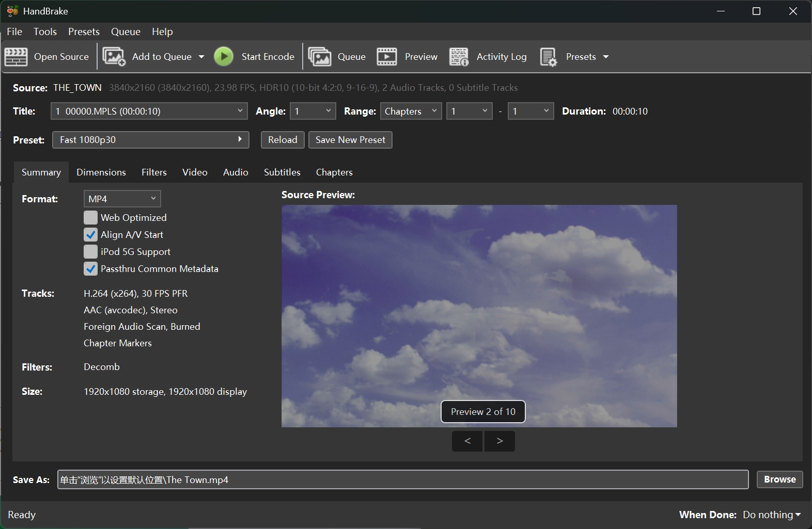Click the Chapter Markers text
Image resolution: width=812 pixels, height=529 pixels.
tap(118, 343)
